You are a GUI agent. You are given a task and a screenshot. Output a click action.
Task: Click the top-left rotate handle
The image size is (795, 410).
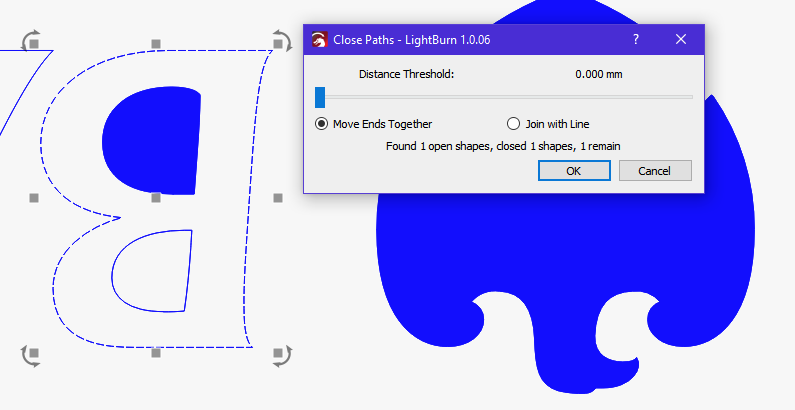click(31, 41)
